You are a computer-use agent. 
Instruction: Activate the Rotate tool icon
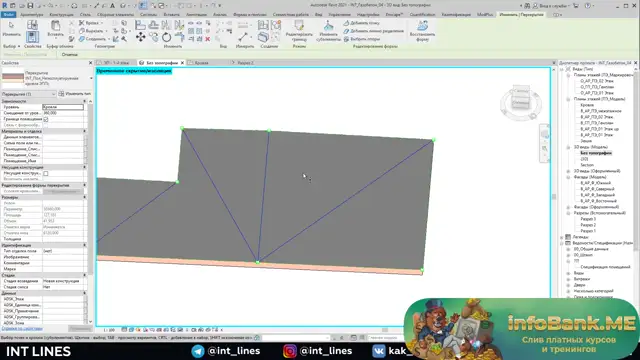click(166, 37)
